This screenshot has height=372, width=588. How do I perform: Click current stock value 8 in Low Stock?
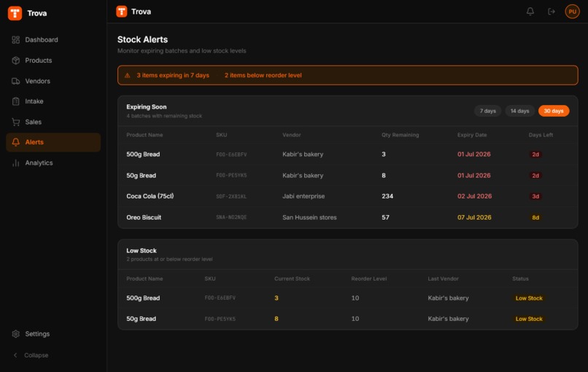pos(276,319)
